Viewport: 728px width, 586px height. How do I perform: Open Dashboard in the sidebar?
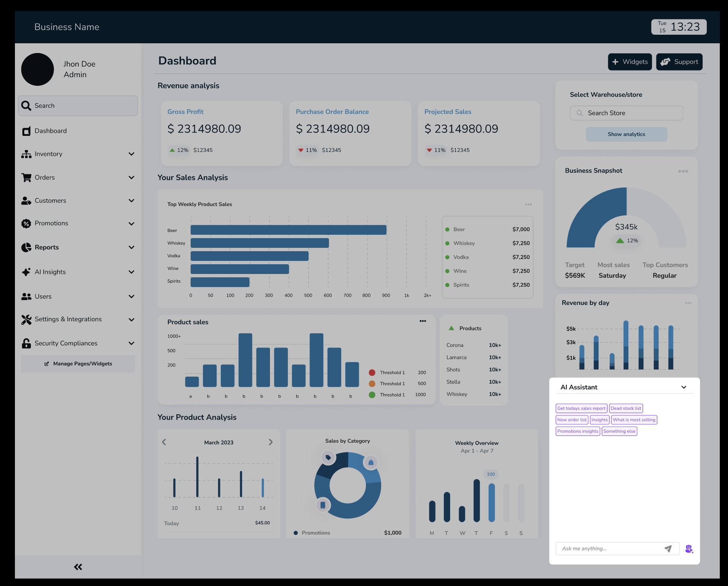click(51, 131)
